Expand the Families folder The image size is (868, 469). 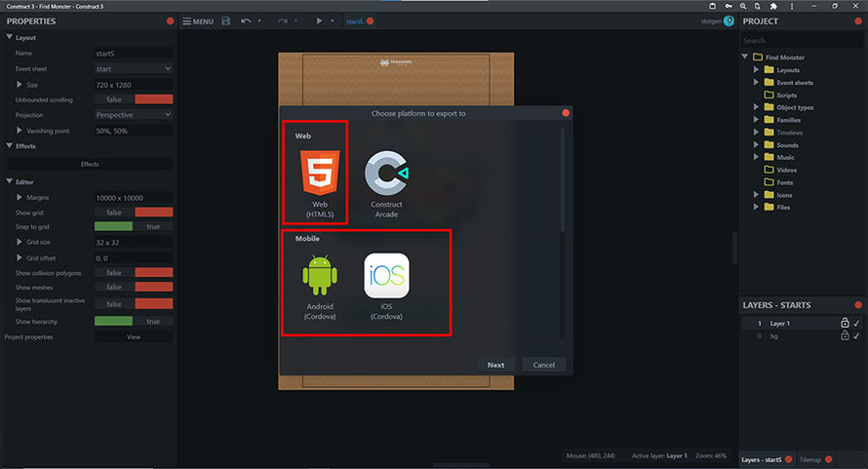[x=756, y=120]
